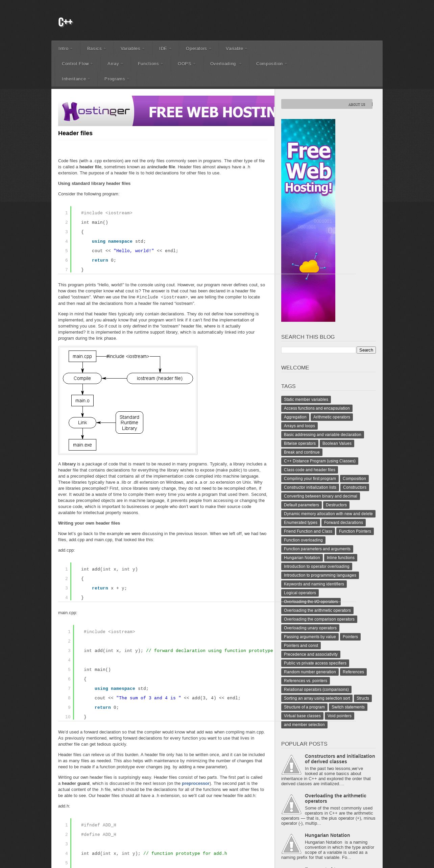Open the Hostinger banner ad
The width and height of the screenshot is (434, 868).
166,111
